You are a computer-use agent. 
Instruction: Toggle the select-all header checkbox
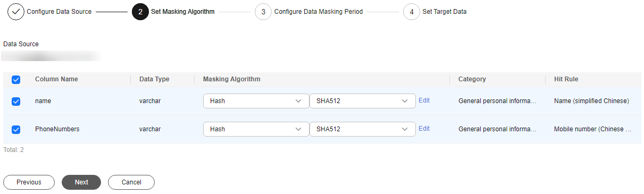click(16, 79)
